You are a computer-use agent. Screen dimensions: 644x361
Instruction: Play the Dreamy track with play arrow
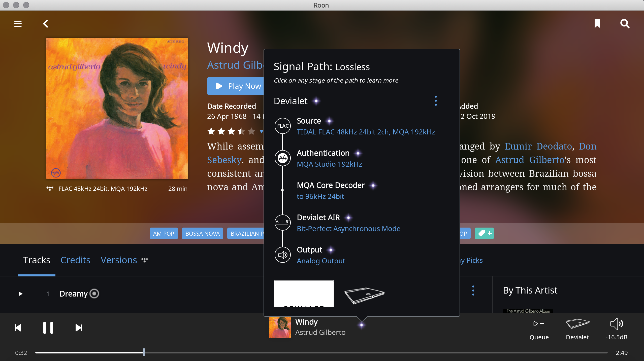coord(20,294)
